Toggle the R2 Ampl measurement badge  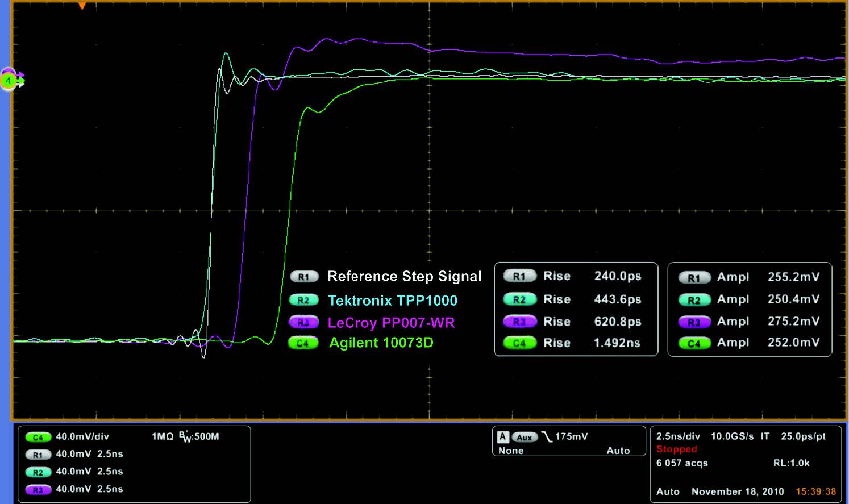(694, 299)
